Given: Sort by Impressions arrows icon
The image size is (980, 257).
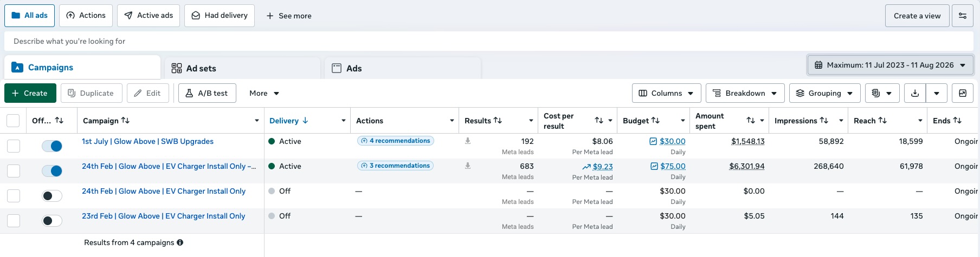Looking at the screenshot, I should [x=824, y=121].
